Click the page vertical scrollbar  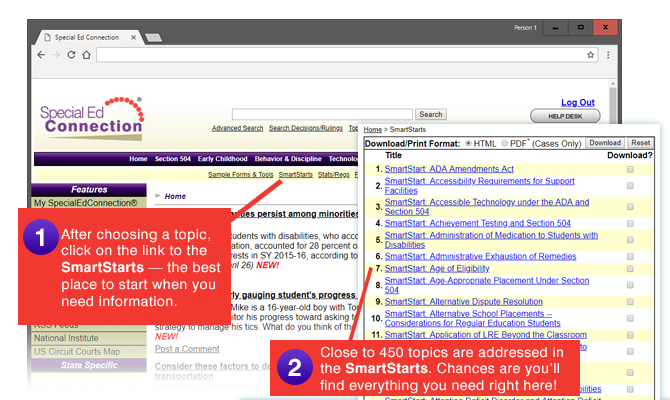[x=613, y=102]
